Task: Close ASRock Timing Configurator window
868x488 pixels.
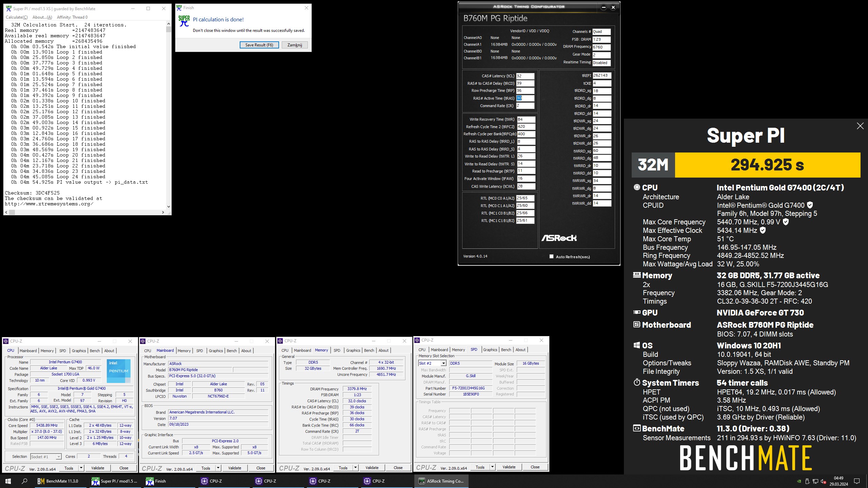Action: (613, 7)
